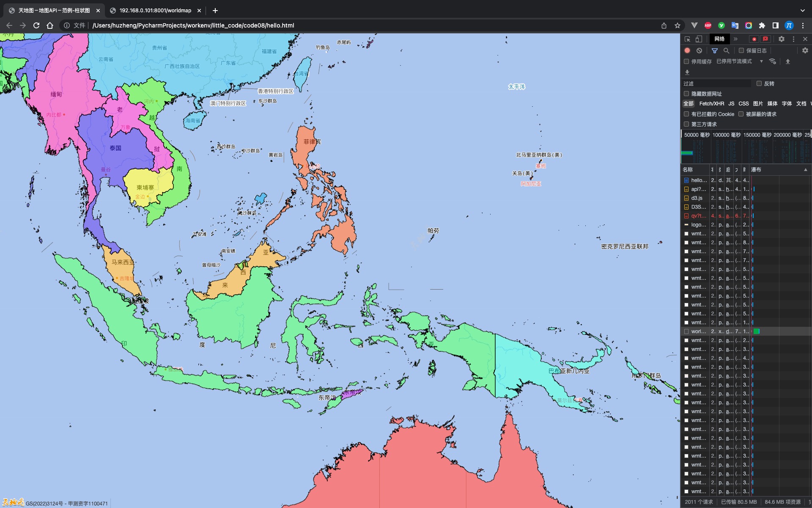The width and height of the screenshot is (812, 508).
Task: Sort requests using the 瀑布 column arrow
Action: 805,170
